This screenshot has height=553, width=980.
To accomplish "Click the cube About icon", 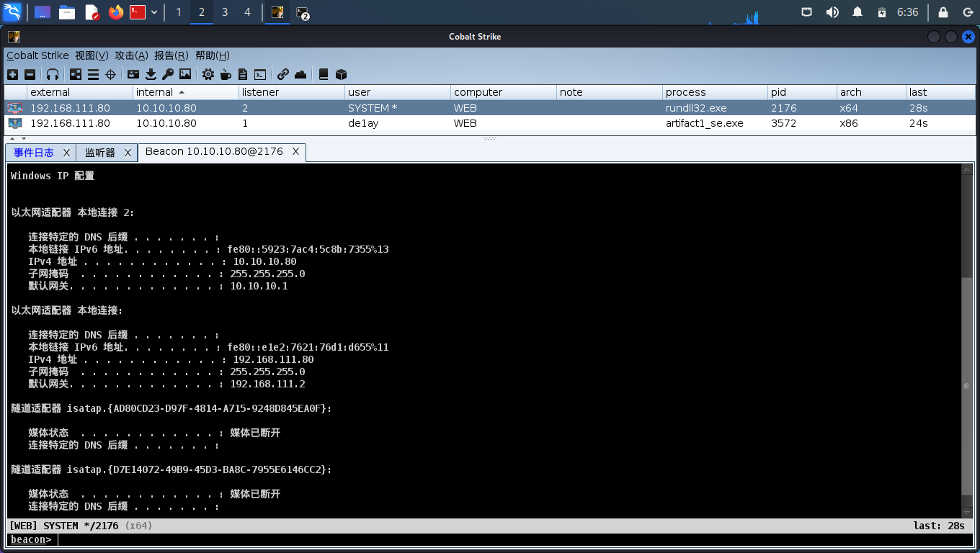I will point(342,74).
